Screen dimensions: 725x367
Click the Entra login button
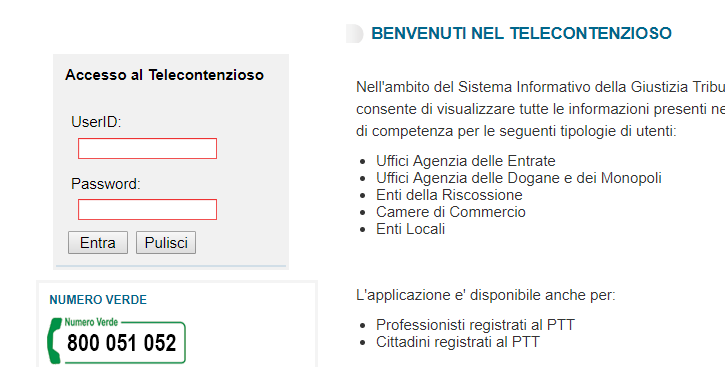pyautogui.click(x=98, y=243)
